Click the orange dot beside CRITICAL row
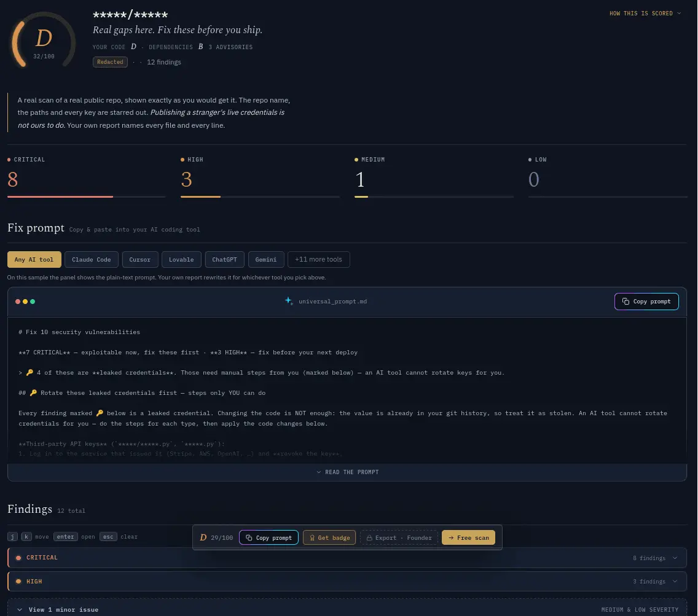This screenshot has width=698, height=616. click(18, 558)
